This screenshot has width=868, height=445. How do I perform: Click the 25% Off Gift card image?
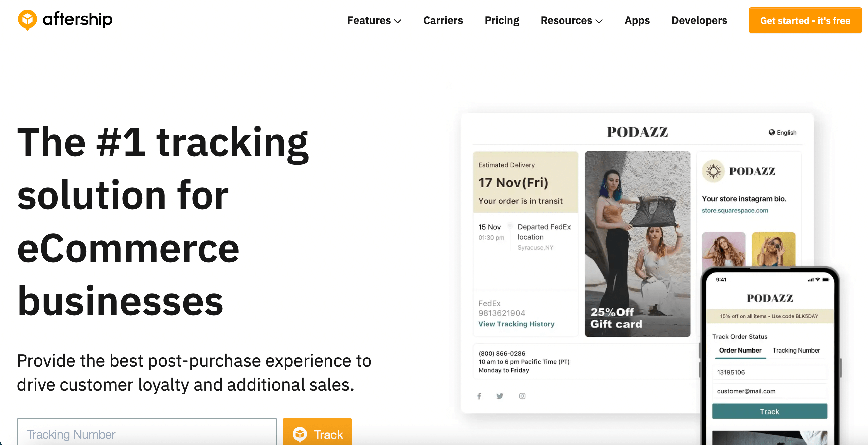point(637,244)
